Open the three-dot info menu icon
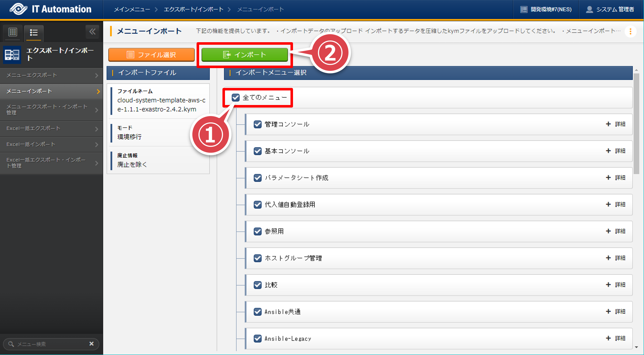Viewport: 644px width, 355px height. 630,31
